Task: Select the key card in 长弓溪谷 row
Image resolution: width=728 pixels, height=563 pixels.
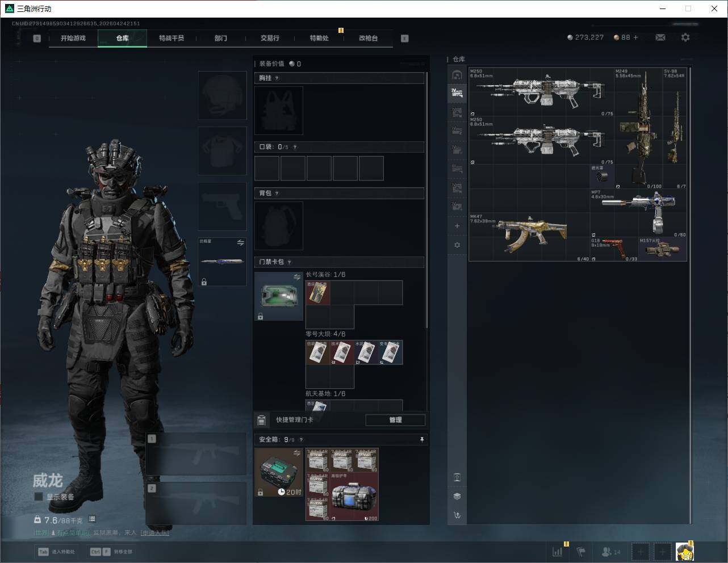Action: tap(318, 293)
